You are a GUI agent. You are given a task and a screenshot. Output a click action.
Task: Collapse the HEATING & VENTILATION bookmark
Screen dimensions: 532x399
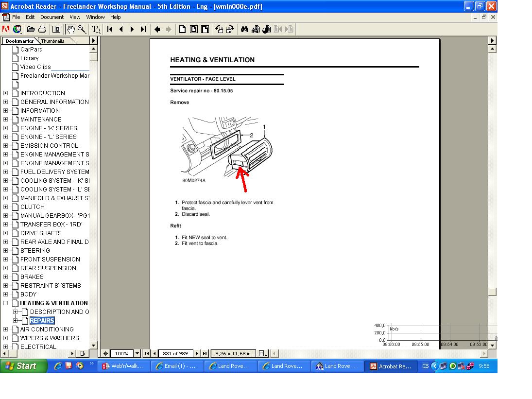tap(6, 303)
